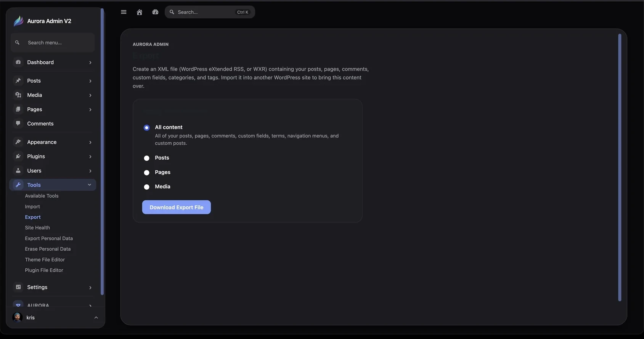Screen dimensions: 644x339
Task: Click the Pages icon in sidebar
Action: pyautogui.click(x=18, y=109)
